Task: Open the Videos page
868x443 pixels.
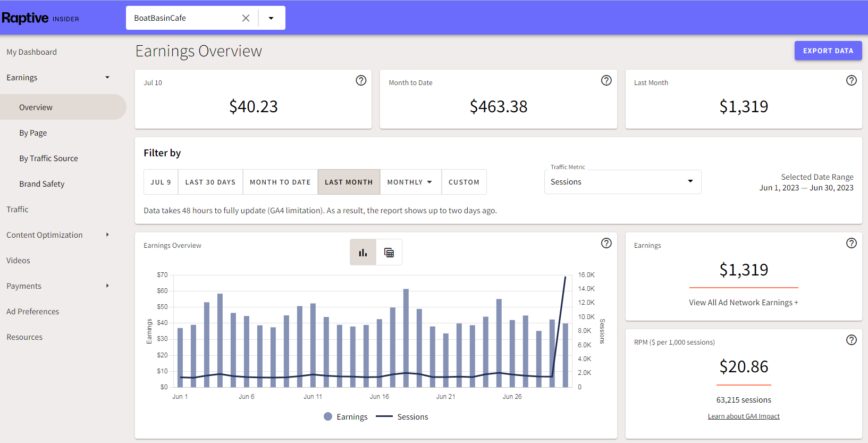Action: click(x=18, y=261)
